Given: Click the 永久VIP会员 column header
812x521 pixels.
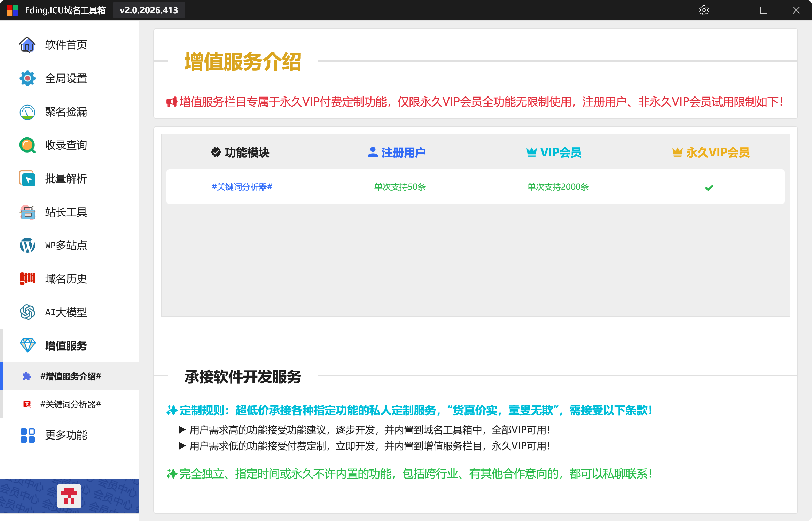Looking at the screenshot, I should [x=711, y=153].
